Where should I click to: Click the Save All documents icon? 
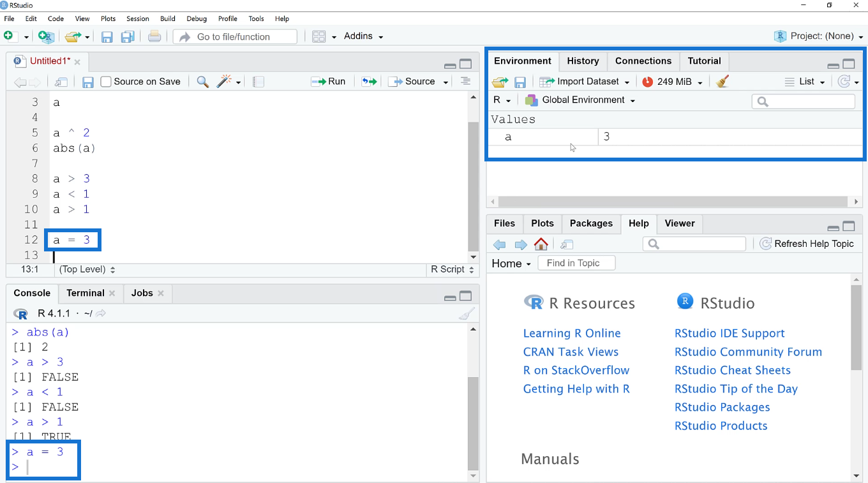click(128, 36)
